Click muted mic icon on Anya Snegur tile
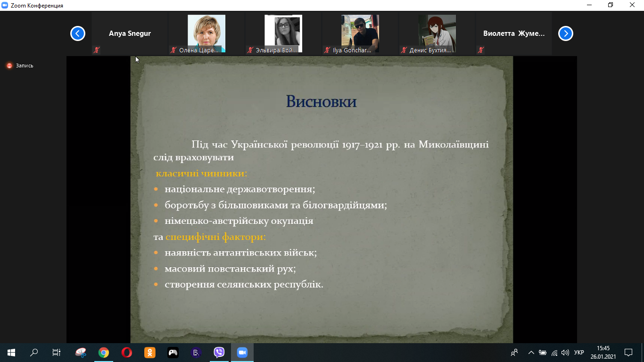The width and height of the screenshot is (644, 362). (97, 49)
